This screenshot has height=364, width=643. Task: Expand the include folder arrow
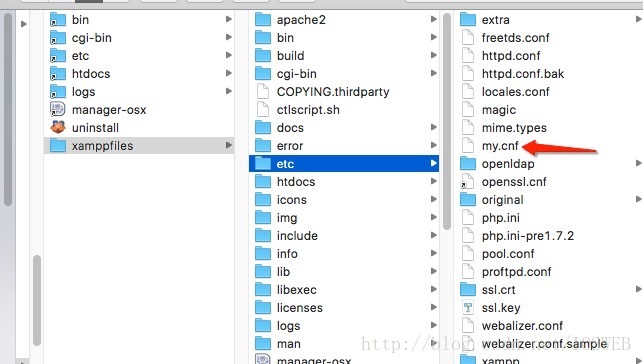pyautogui.click(x=433, y=235)
